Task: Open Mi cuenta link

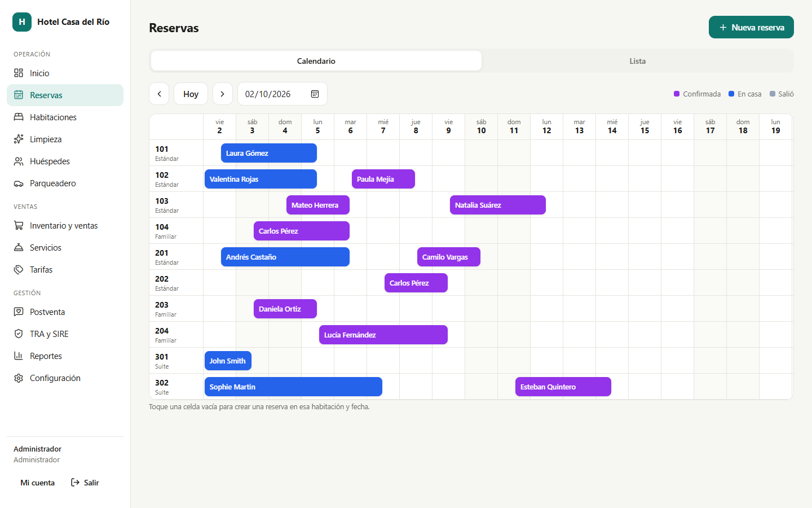Action: click(x=38, y=483)
